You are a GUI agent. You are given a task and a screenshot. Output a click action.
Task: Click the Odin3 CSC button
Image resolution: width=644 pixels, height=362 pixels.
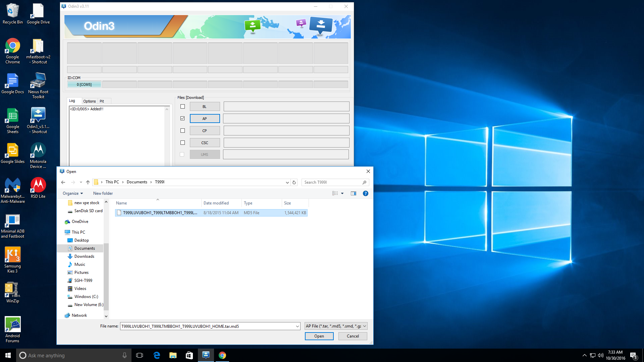coord(205,142)
